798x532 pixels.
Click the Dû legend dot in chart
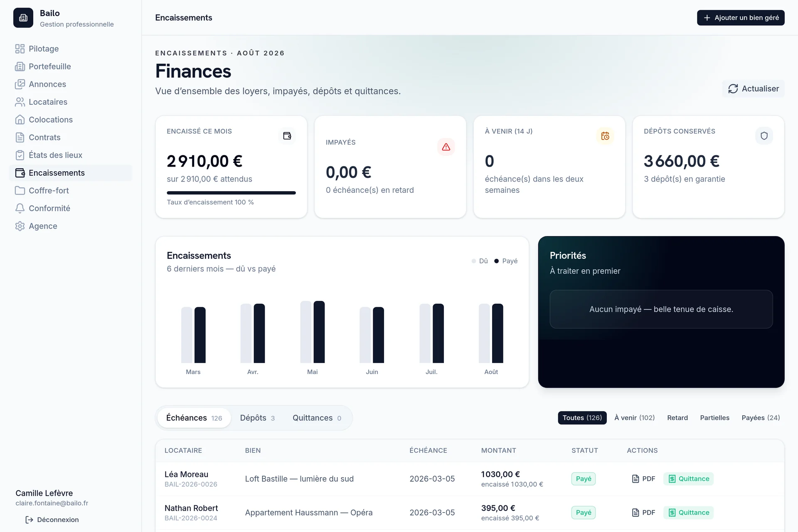coord(474,261)
